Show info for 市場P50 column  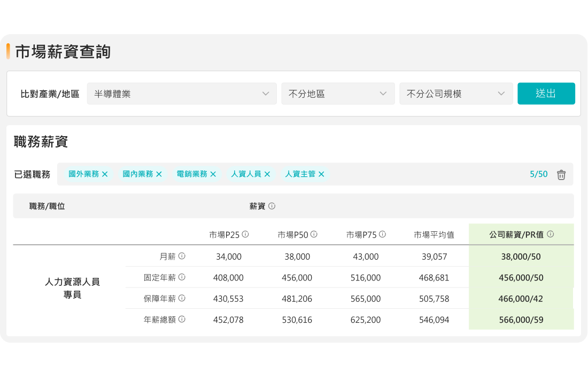(314, 235)
